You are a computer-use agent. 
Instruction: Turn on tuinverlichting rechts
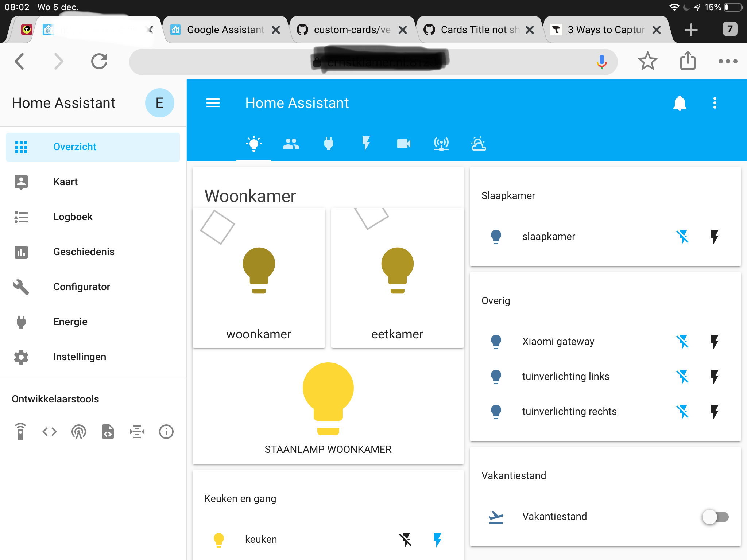(x=715, y=412)
